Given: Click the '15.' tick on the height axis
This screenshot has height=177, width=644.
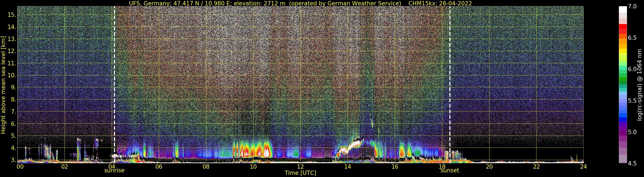Looking at the screenshot, I should (x=12, y=15).
